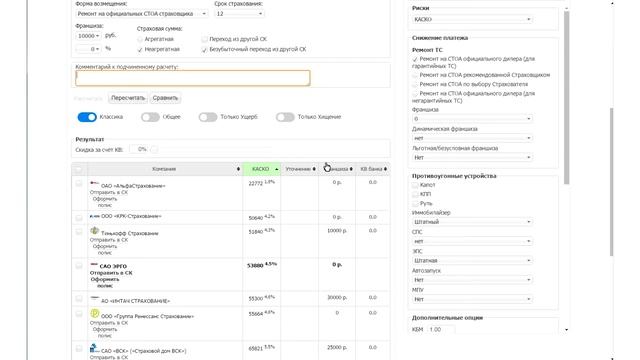Image resolution: width=640 pixels, height=360 pixels.
Task: Click the САО ЭРГО red logo icon
Action: pyautogui.click(x=94, y=264)
